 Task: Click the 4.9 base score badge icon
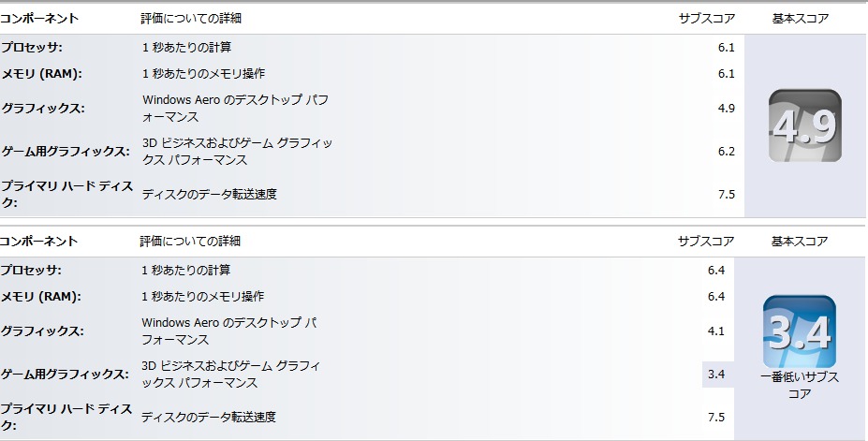point(804,125)
